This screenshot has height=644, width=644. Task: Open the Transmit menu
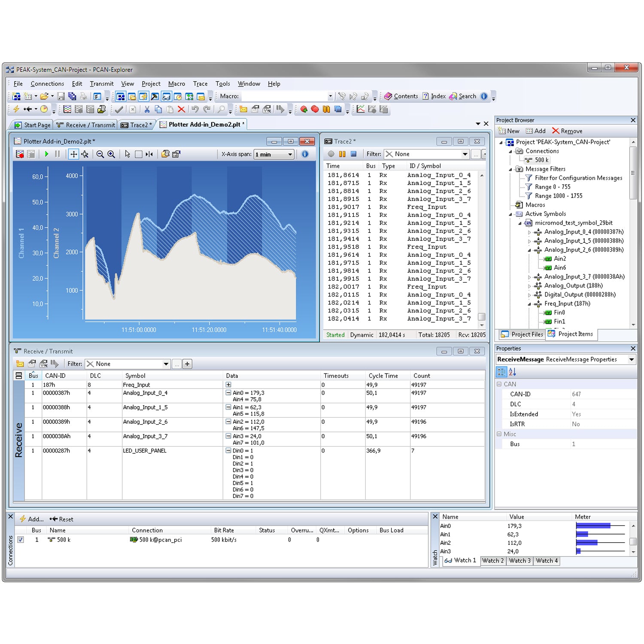tap(102, 84)
